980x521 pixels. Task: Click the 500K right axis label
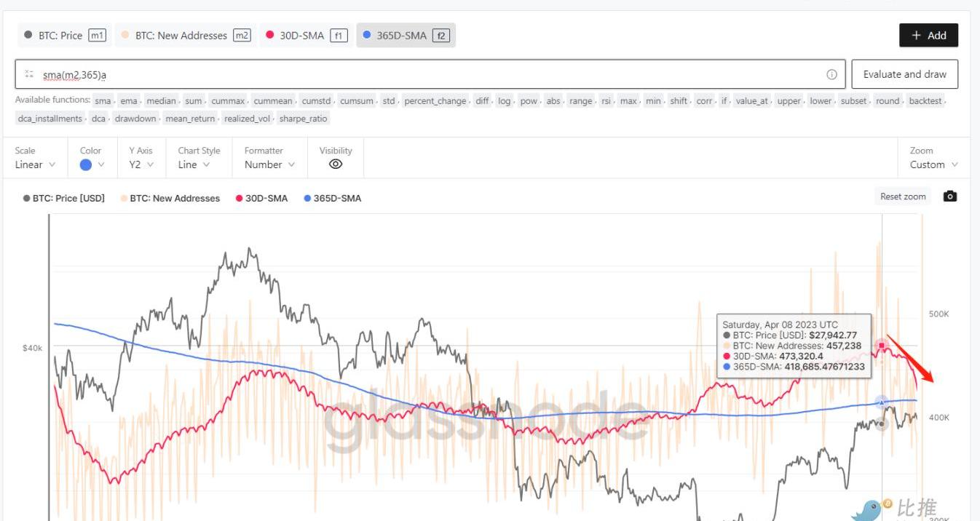pyautogui.click(x=939, y=314)
